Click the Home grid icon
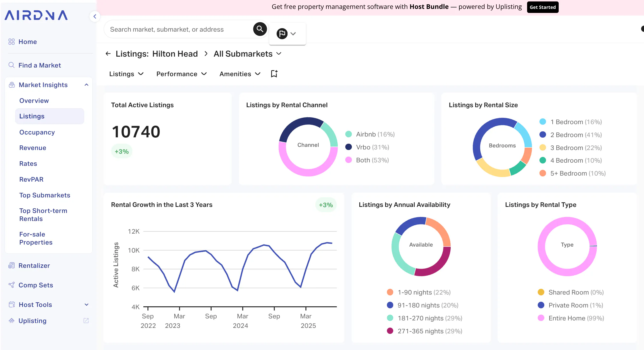644x350 pixels. tap(11, 42)
